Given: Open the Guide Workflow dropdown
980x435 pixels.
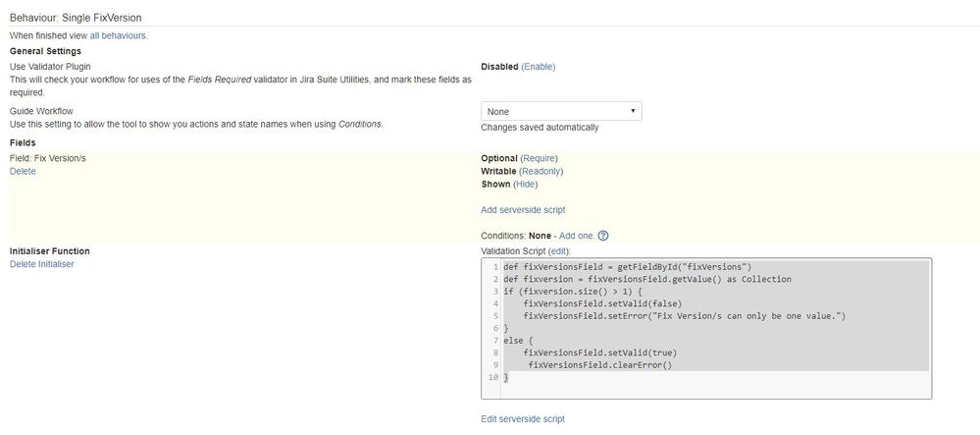Looking at the screenshot, I should (x=561, y=111).
